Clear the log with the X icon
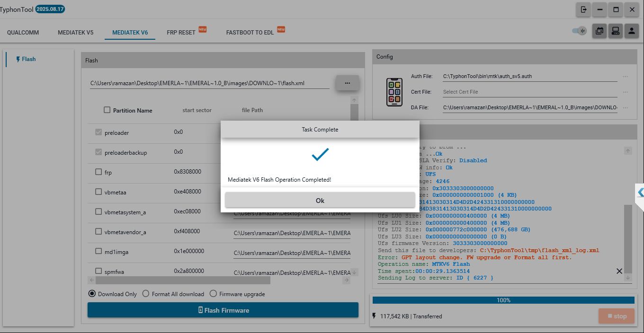 (619, 271)
